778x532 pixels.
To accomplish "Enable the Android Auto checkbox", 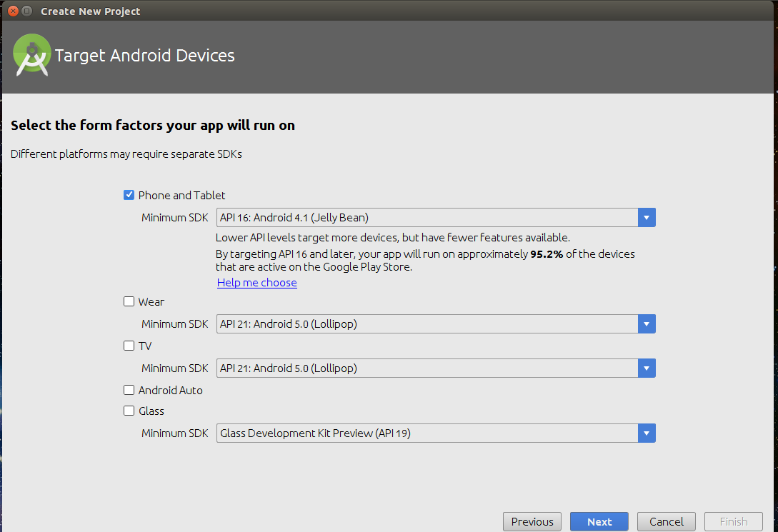I will click(x=129, y=390).
